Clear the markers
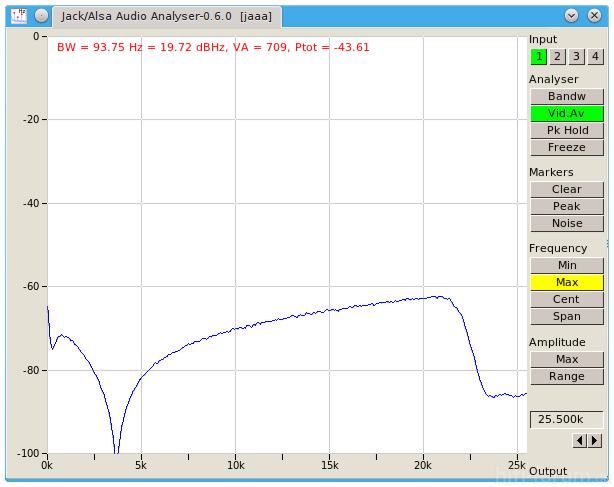614x487 pixels. pyautogui.click(x=567, y=189)
